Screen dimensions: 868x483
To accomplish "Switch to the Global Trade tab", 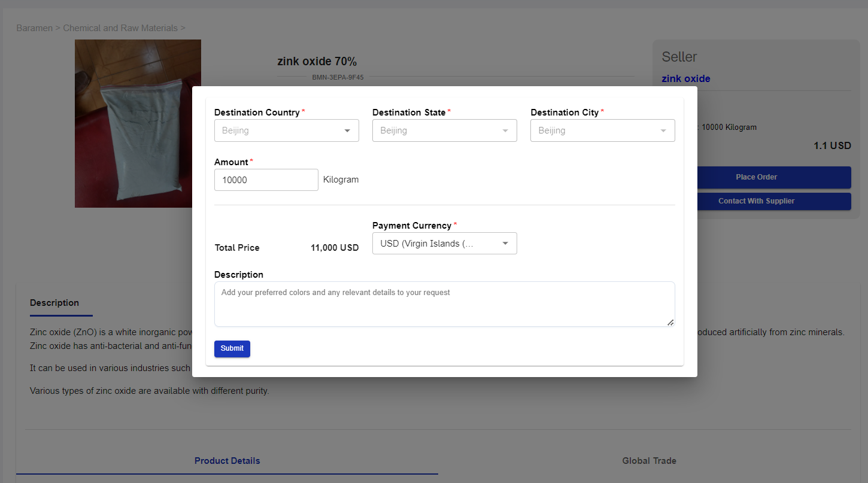I will (649, 461).
